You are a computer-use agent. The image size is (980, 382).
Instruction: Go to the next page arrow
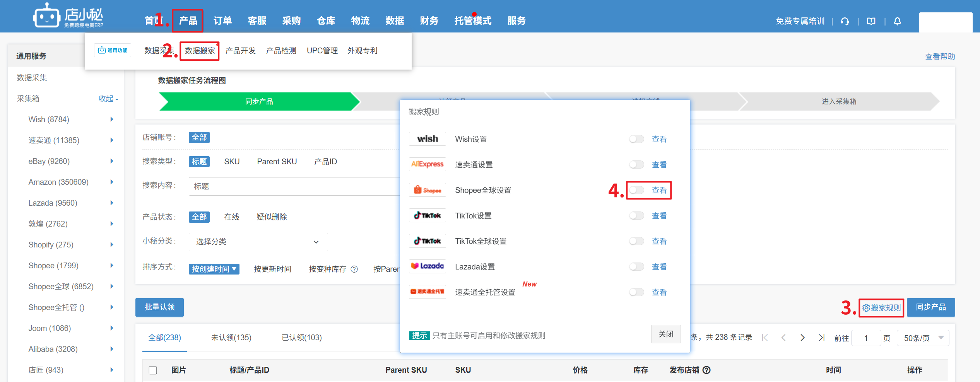pyautogui.click(x=802, y=338)
